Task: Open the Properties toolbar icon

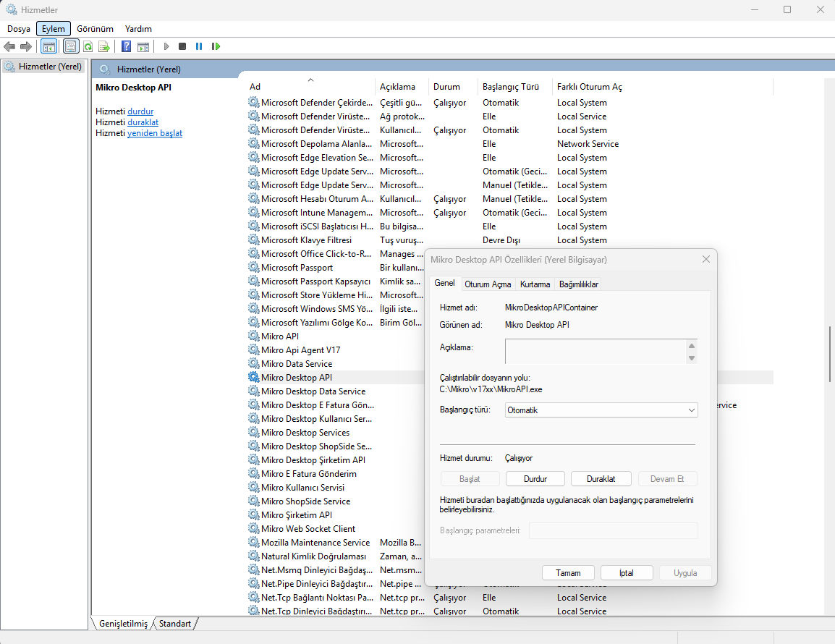Action: click(70, 47)
